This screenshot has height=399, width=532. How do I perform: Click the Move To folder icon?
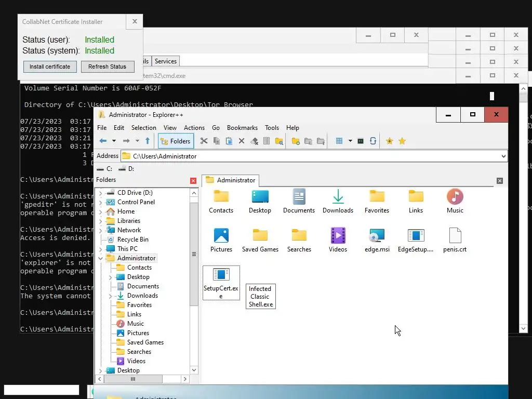(x=321, y=141)
